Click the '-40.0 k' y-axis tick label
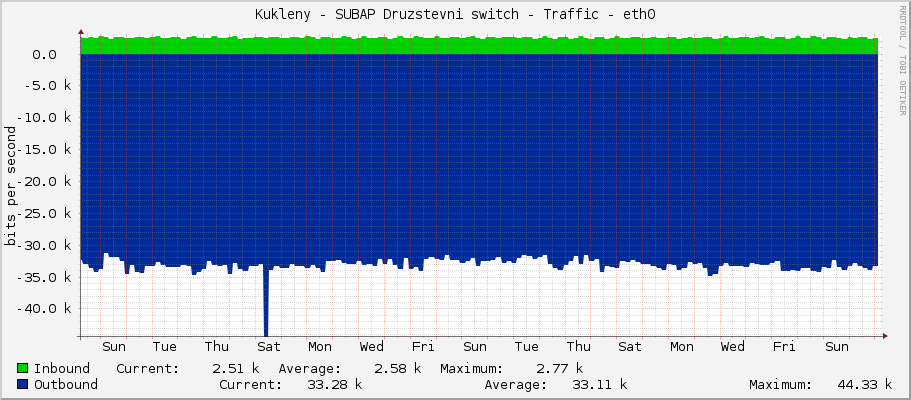Screen dimensions: 911x400 click(44, 308)
